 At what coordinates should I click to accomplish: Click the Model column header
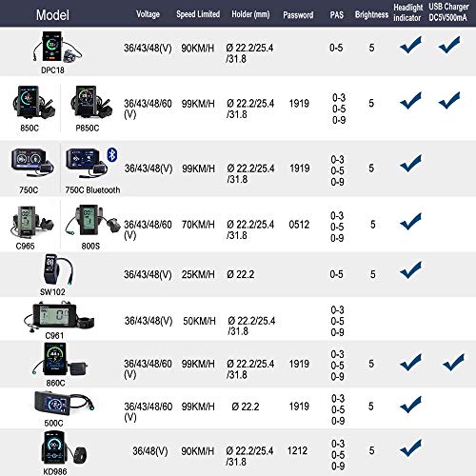[x=52, y=14]
